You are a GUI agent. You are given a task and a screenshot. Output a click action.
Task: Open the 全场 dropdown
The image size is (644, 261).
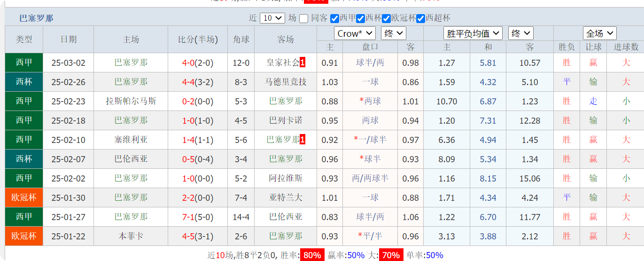tap(599, 33)
